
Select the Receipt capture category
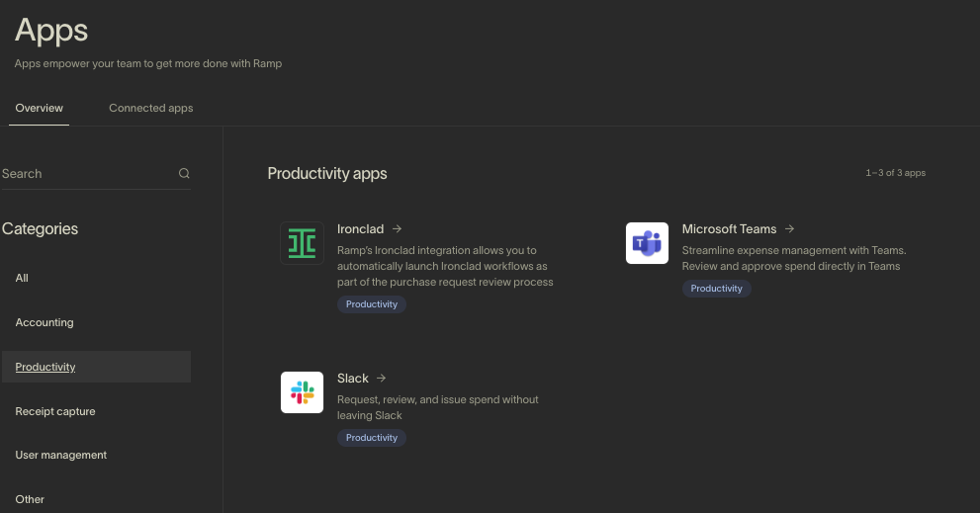(x=96, y=411)
